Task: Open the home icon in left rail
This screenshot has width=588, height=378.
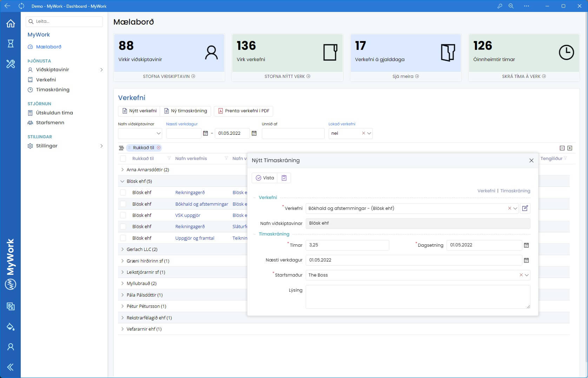Action: pyautogui.click(x=11, y=23)
